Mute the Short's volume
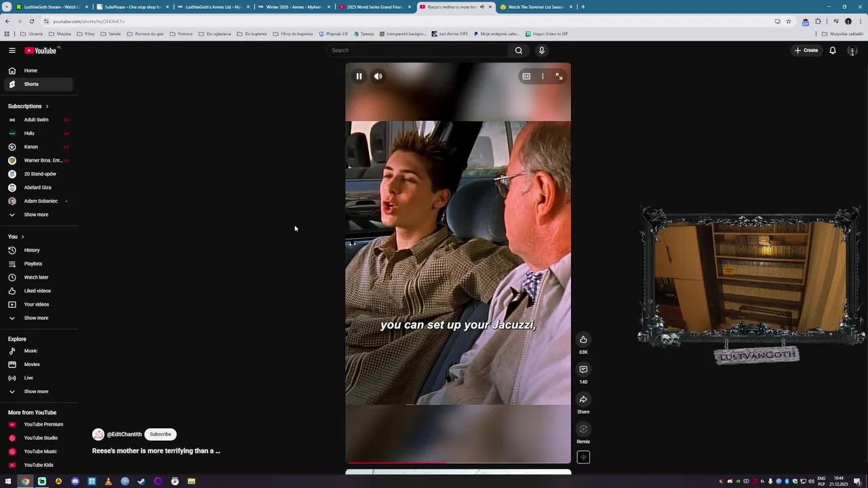 point(378,77)
